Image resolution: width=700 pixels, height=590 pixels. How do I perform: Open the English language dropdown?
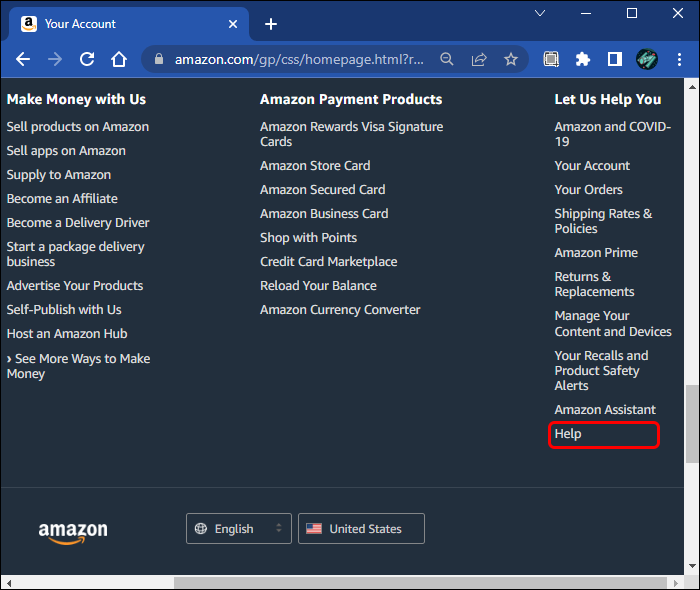[238, 529]
